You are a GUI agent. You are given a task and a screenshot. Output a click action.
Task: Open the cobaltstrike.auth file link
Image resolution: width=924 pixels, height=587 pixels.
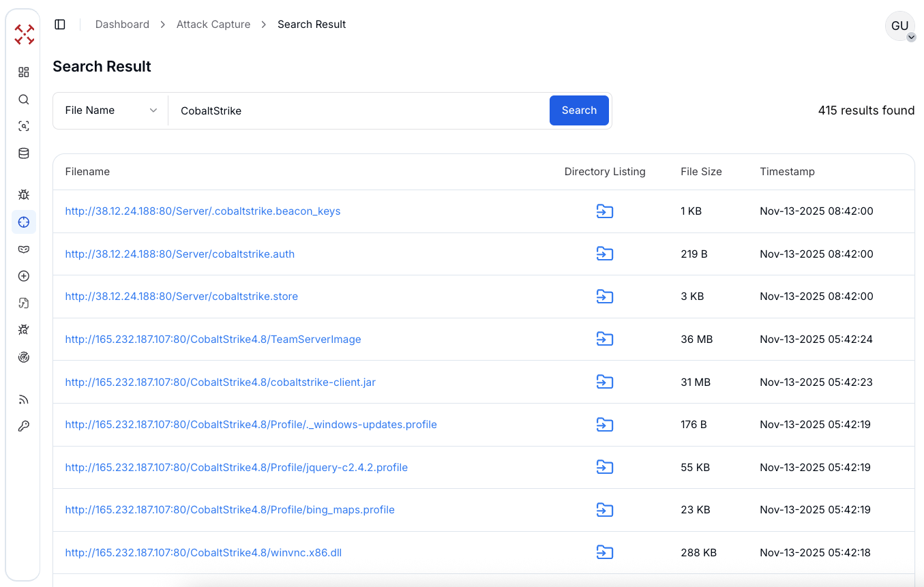180,254
